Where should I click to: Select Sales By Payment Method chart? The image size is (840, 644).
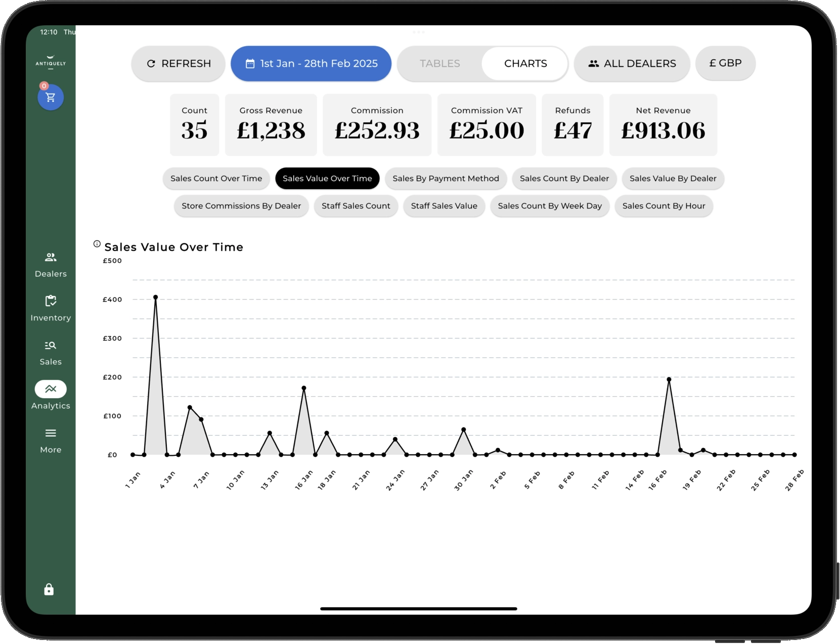[446, 179]
